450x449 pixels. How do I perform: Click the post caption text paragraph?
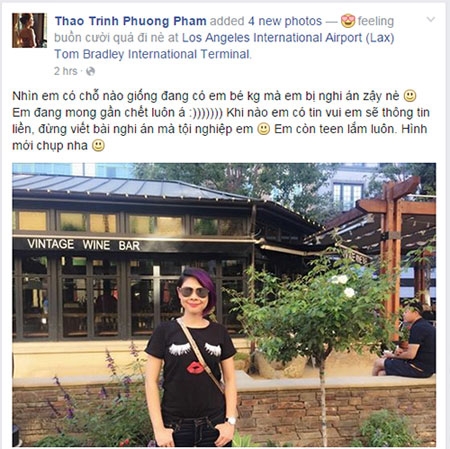click(x=221, y=121)
